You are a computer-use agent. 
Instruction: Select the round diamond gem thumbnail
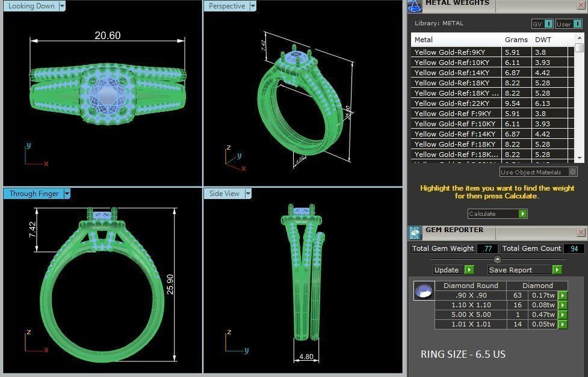click(x=424, y=290)
